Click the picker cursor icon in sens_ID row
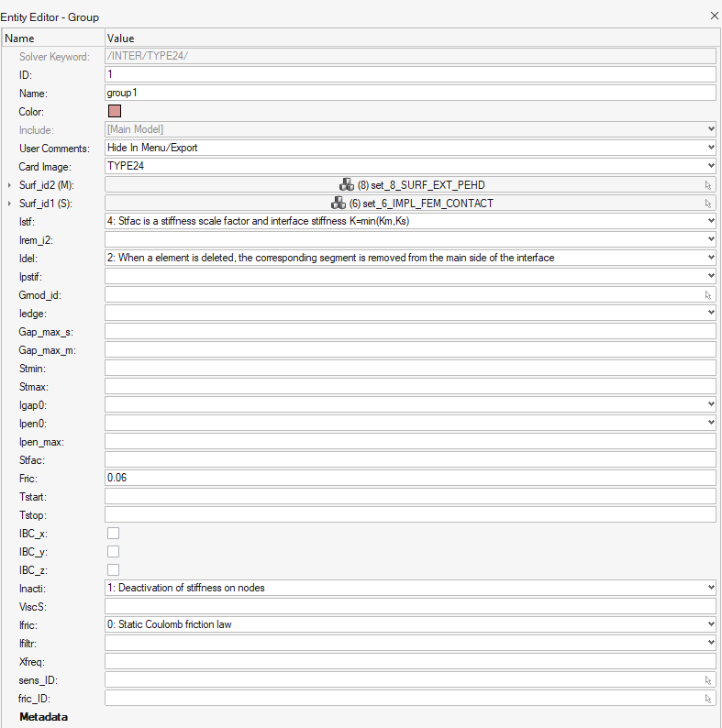Screen dimensions: 722x728 (708, 680)
